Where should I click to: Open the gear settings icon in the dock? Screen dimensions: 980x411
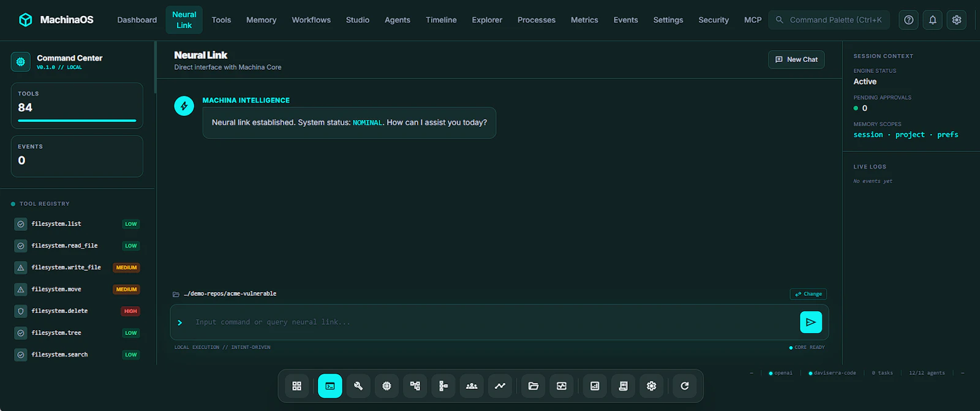click(x=652, y=386)
